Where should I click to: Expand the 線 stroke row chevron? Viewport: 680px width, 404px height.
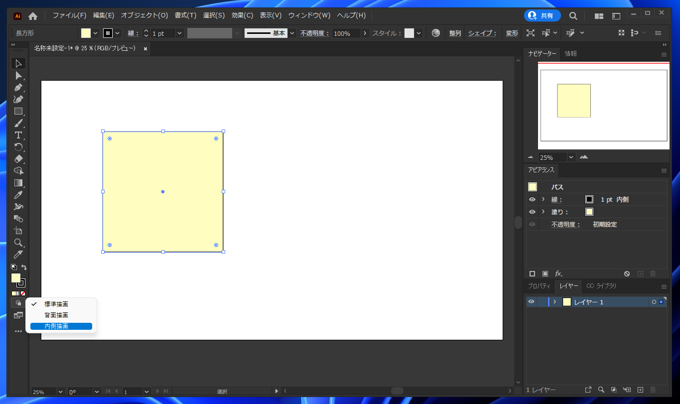pos(543,199)
